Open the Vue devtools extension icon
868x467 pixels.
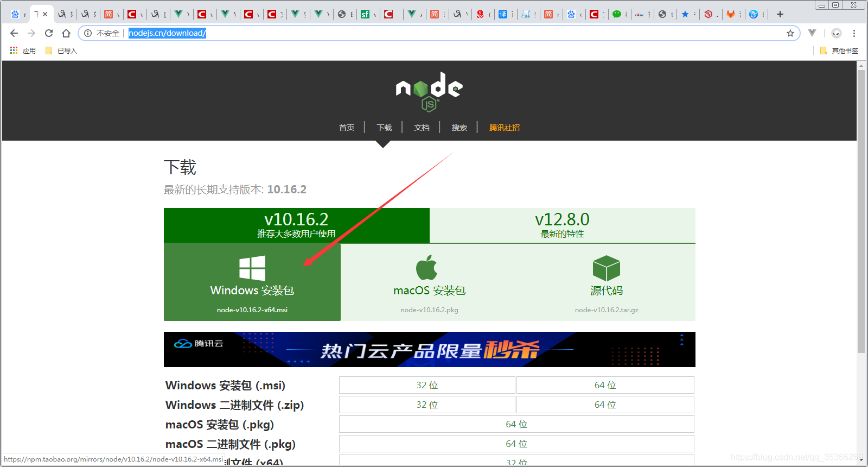click(812, 33)
